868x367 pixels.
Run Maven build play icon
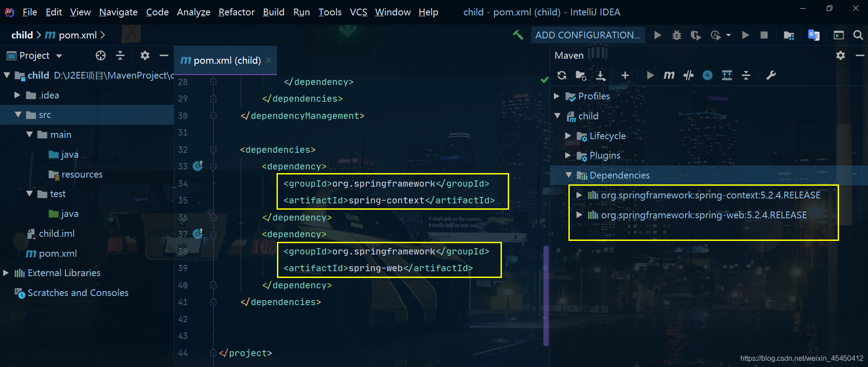(x=650, y=75)
